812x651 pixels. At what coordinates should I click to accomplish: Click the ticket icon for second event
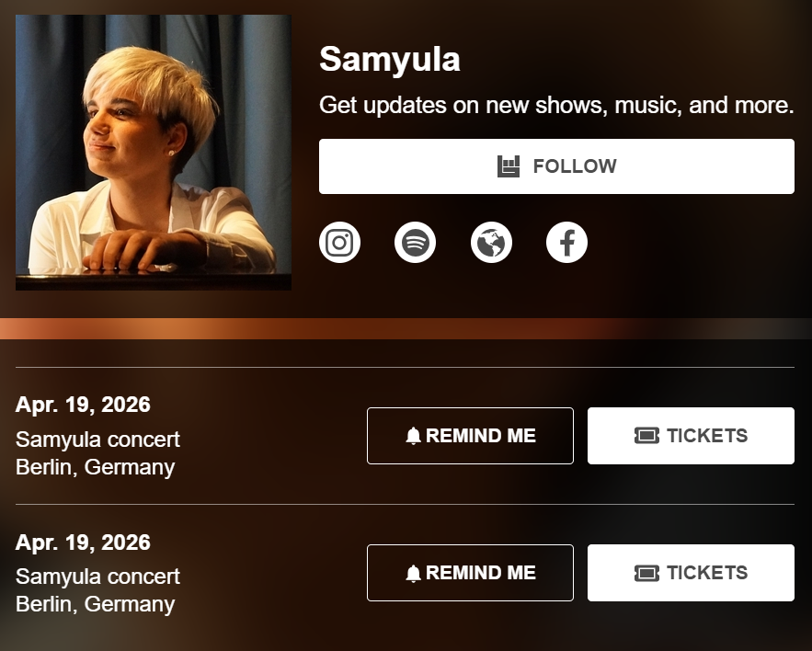pyautogui.click(x=646, y=573)
